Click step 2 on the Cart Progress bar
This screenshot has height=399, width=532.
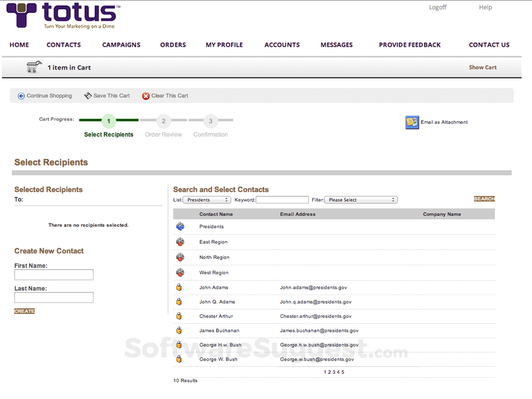pyautogui.click(x=163, y=121)
